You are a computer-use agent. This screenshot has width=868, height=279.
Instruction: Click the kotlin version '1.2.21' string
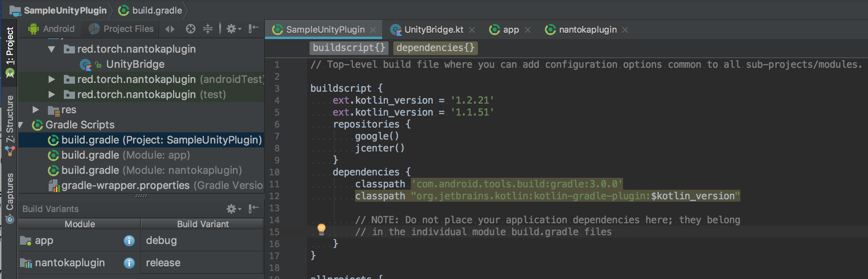pos(472,100)
